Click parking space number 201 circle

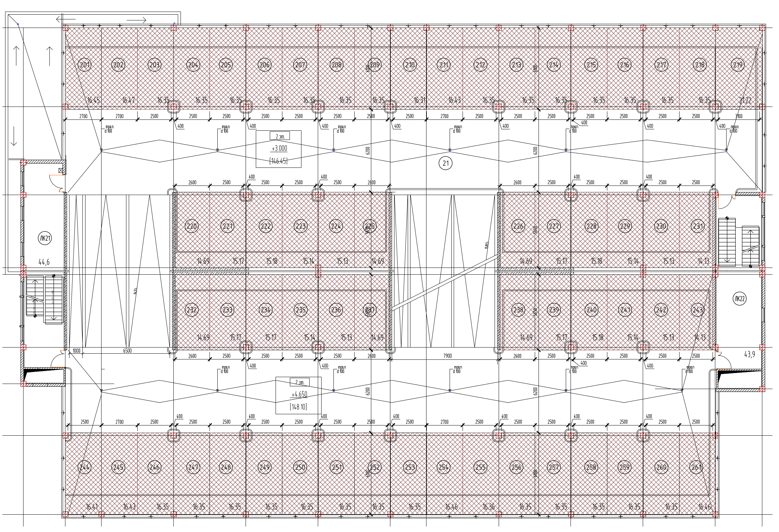[x=85, y=65]
